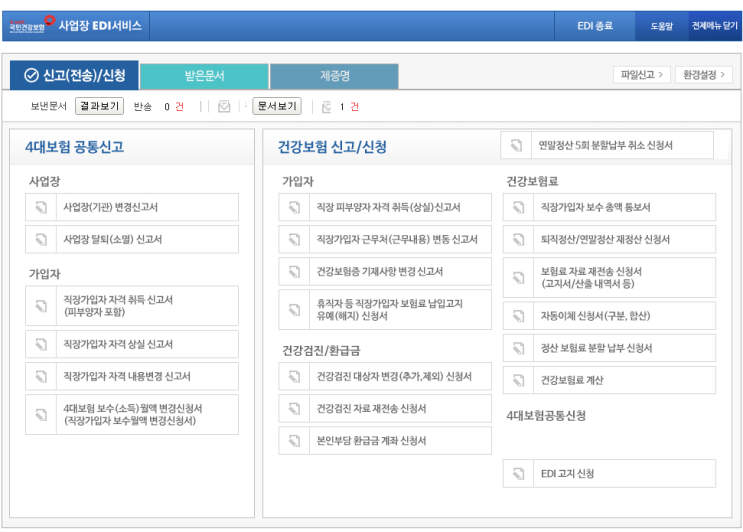The width and height of the screenshot is (743, 532).
Task: Click document icon beside 퇴직정산/연말정산 재정산 신청서
Action: [x=518, y=239]
